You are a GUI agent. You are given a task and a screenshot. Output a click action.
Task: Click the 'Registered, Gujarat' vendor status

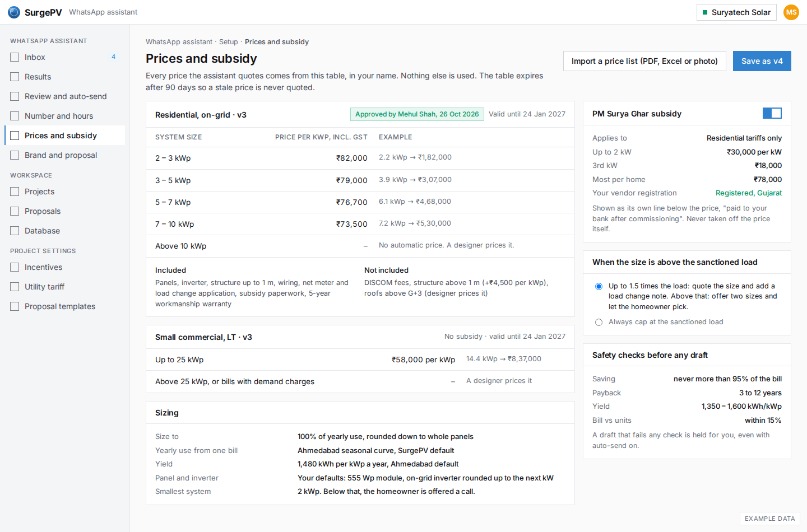tap(749, 193)
